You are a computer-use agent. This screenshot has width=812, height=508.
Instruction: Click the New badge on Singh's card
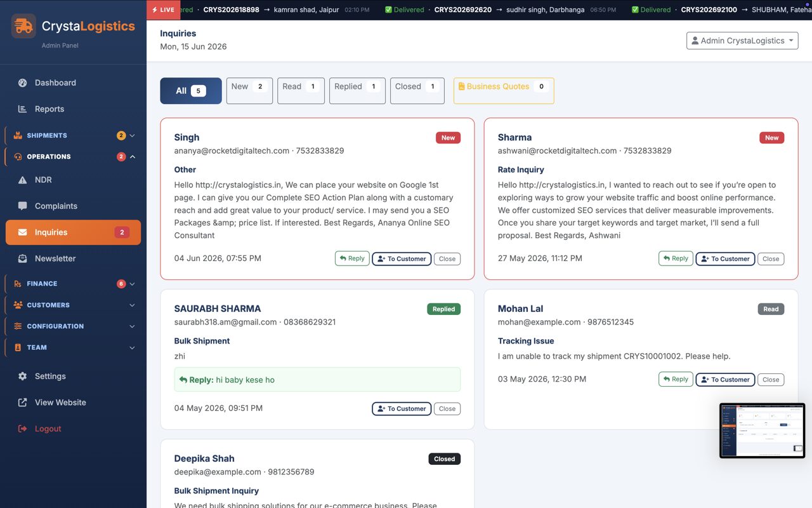click(x=448, y=138)
